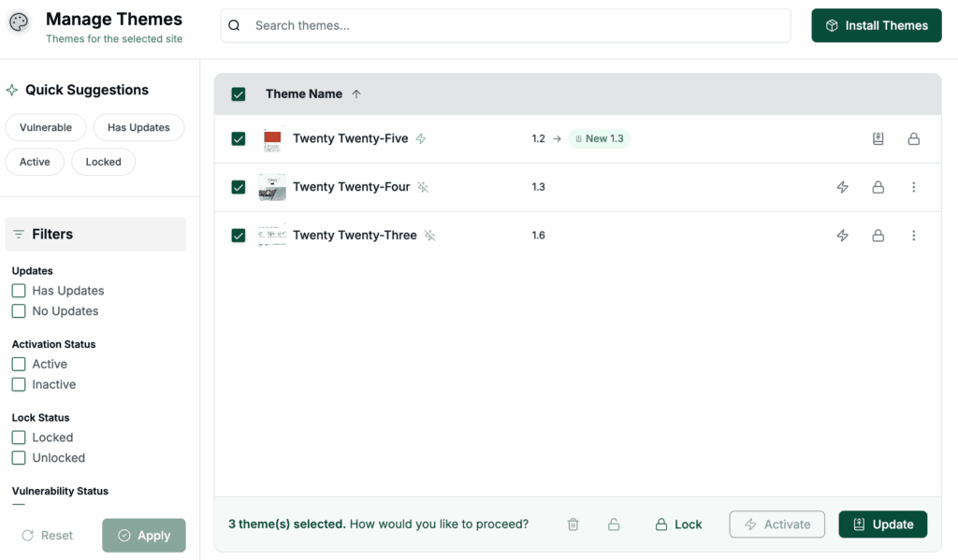Open the Twenty Twenty-Three thumbnail
958x560 pixels.
pyautogui.click(x=272, y=235)
